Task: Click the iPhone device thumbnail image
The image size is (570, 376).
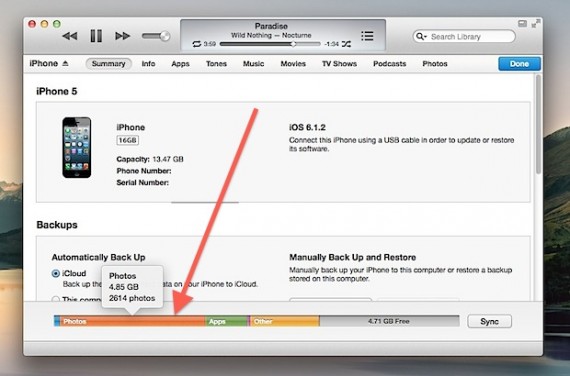Action: pyautogui.click(x=76, y=147)
